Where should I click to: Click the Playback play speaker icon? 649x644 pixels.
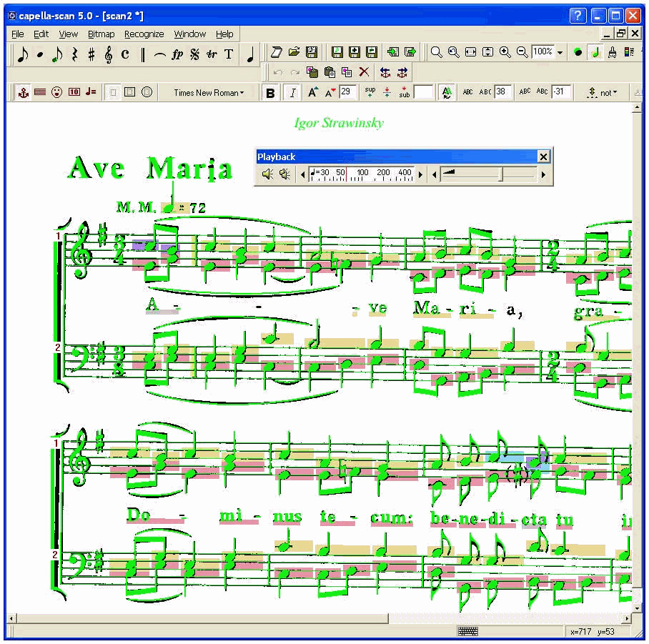coord(268,174)
